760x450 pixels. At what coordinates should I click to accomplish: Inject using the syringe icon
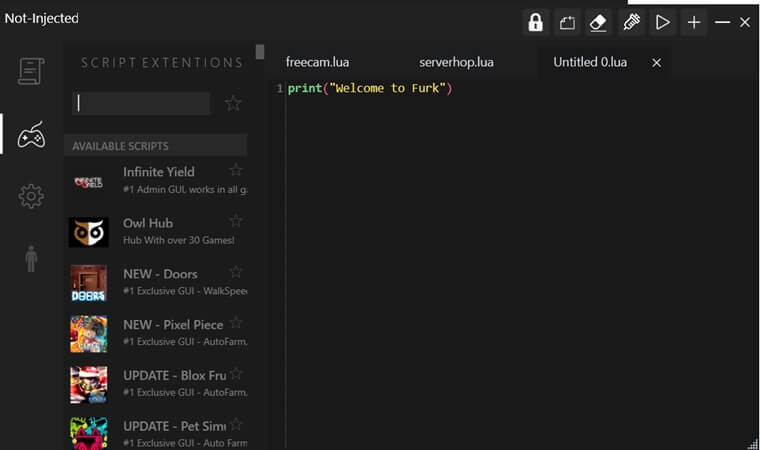(631, 22)
